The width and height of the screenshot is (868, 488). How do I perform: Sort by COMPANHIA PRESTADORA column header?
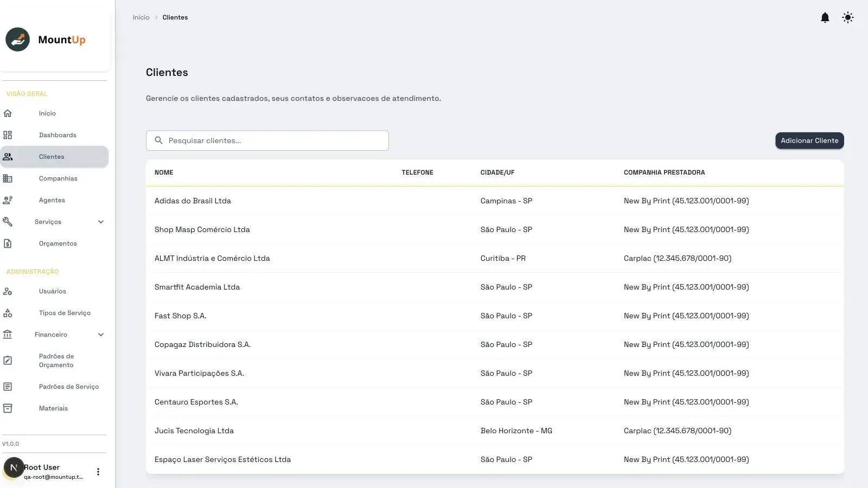tap(664, 172)
